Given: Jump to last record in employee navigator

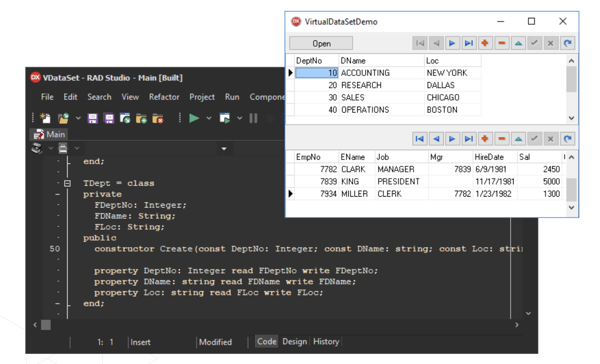Looking at the screenshot, I should [469, 139].
